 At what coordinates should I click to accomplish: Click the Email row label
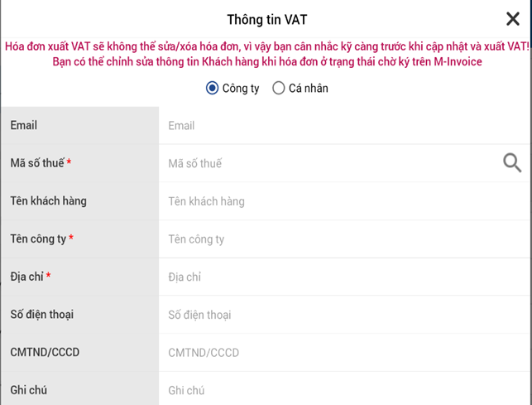click(x=24, y=126)
